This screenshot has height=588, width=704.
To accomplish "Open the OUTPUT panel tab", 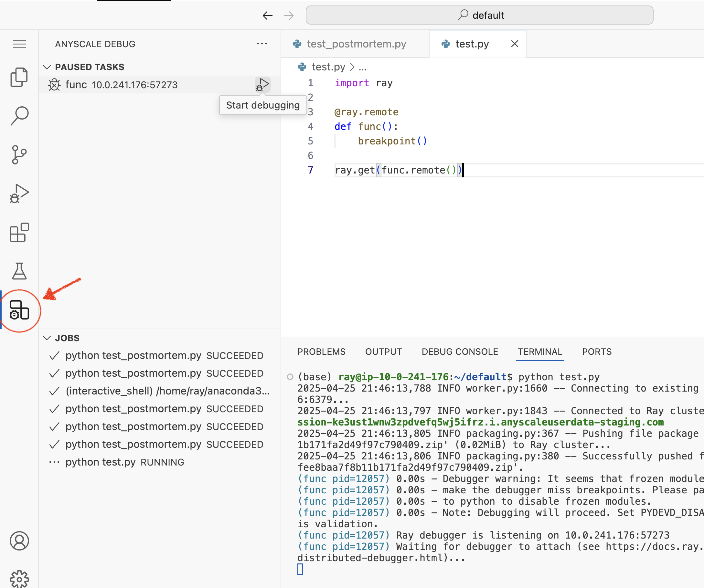I will point(383,352).
